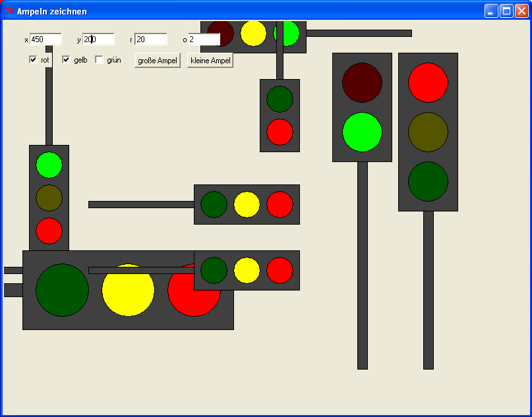Viewport: 532px width, 417px height.
Task: Click the yellow lamp in the middle horizontal Ampel
Action: coord(247,204)
